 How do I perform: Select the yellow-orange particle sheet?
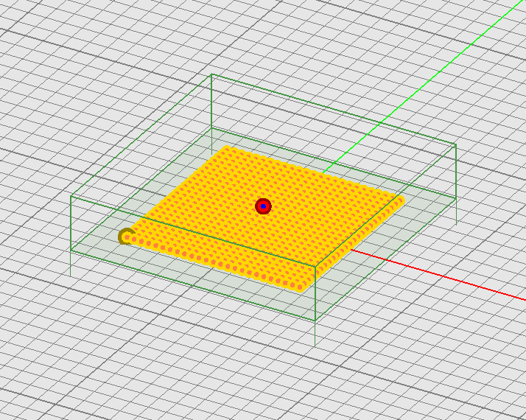[263, 220]
